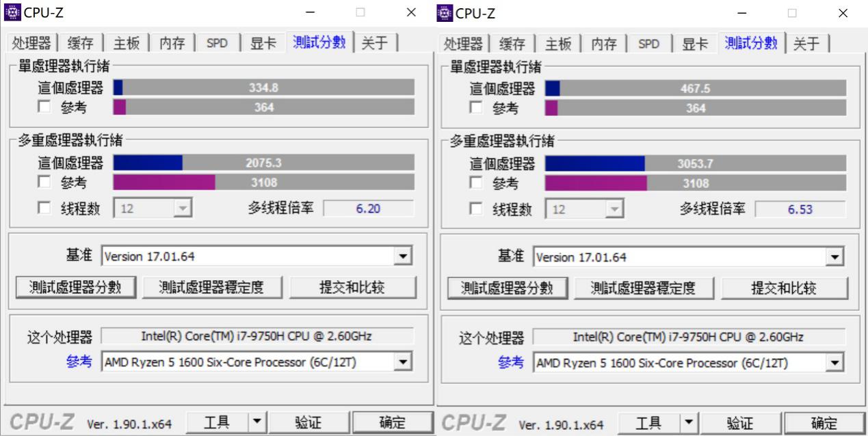Click i7-9750H processor name field in right window
This screenshot has width=868, height=436.
pyautogui.click(x=689, y=336)
